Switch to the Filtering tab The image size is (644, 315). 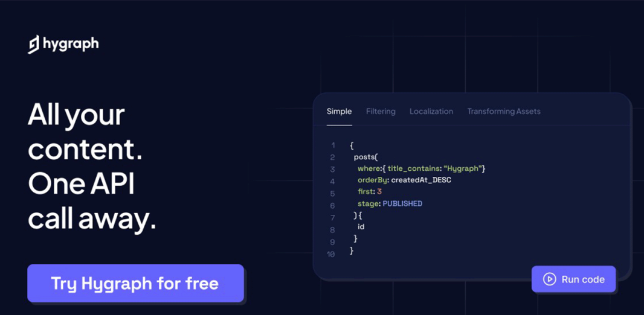(381, 112)
